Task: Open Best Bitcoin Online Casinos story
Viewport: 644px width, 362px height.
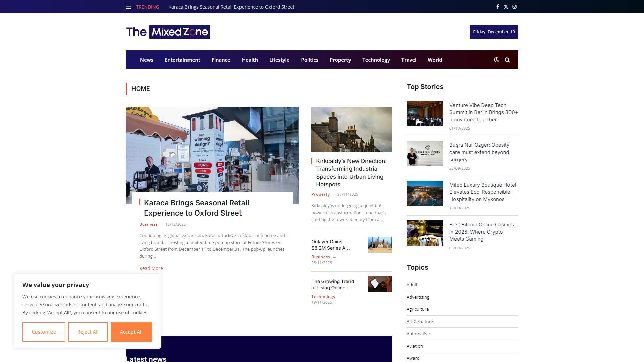Action: [481, 231]
